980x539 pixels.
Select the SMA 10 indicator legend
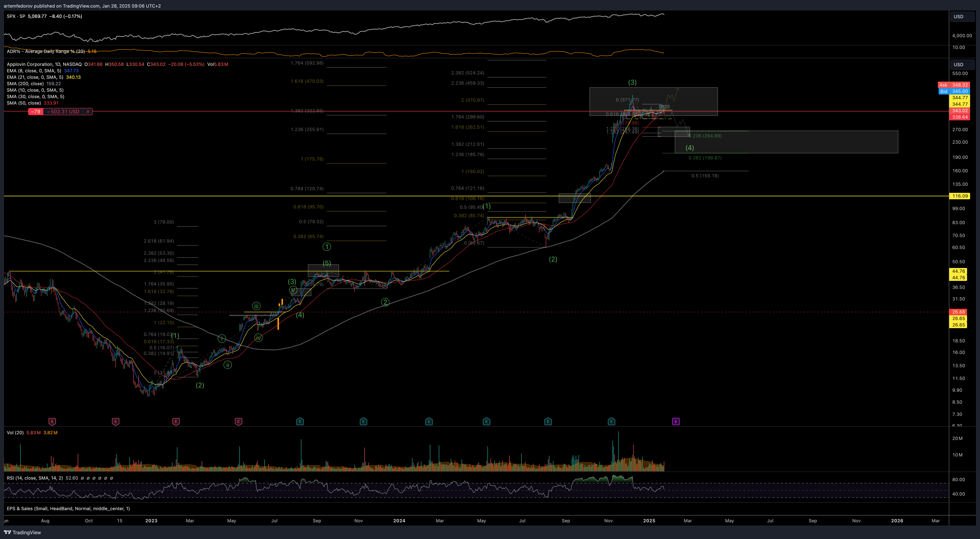pyautogui.click(x=35, y=90)
